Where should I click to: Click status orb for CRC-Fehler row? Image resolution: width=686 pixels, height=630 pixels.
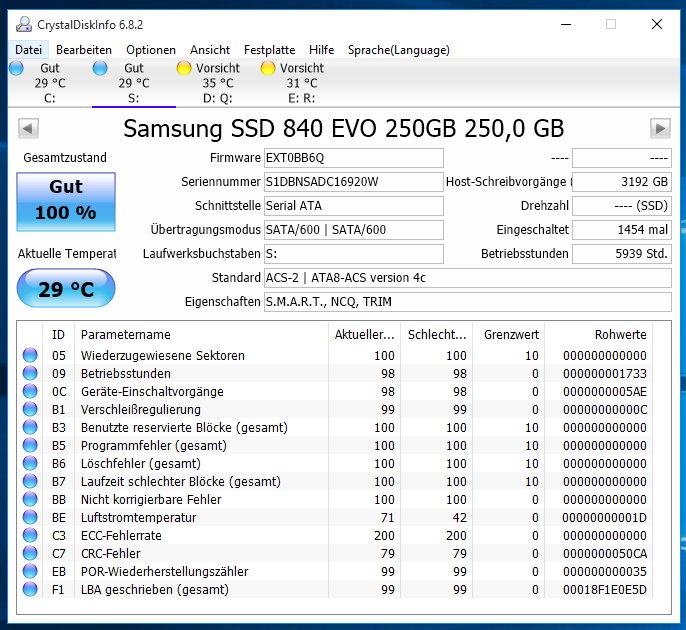[30, 553]
